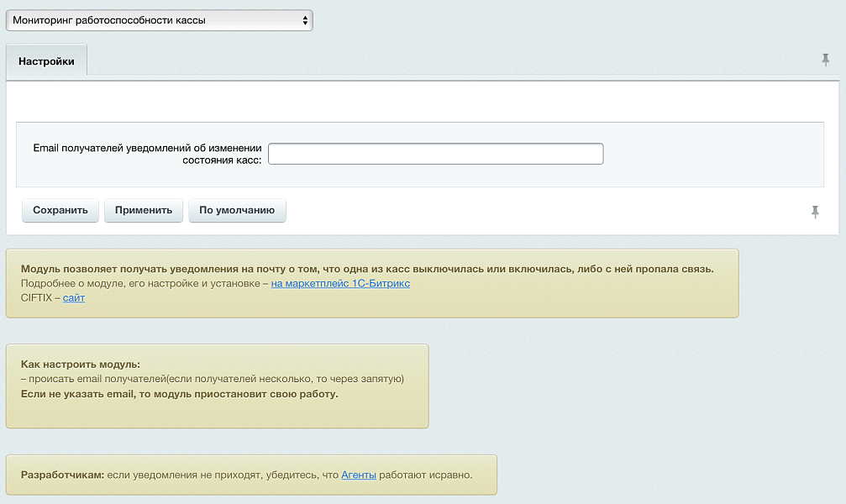
Task: Click the прописать email получателей instruction line
Action: tap(213, 379)
